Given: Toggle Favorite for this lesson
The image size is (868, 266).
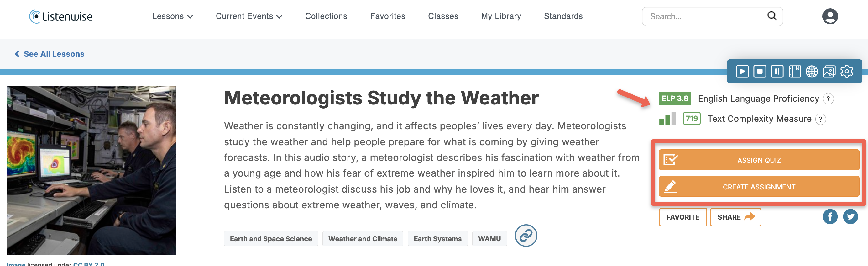Looking at the screenshot, I should click(683, 217).
